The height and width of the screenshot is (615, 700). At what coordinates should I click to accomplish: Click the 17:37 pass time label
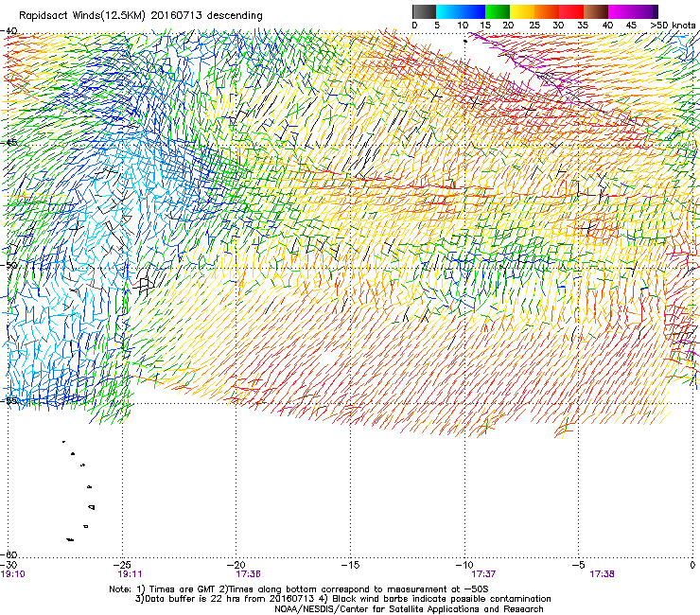(483, 574)
